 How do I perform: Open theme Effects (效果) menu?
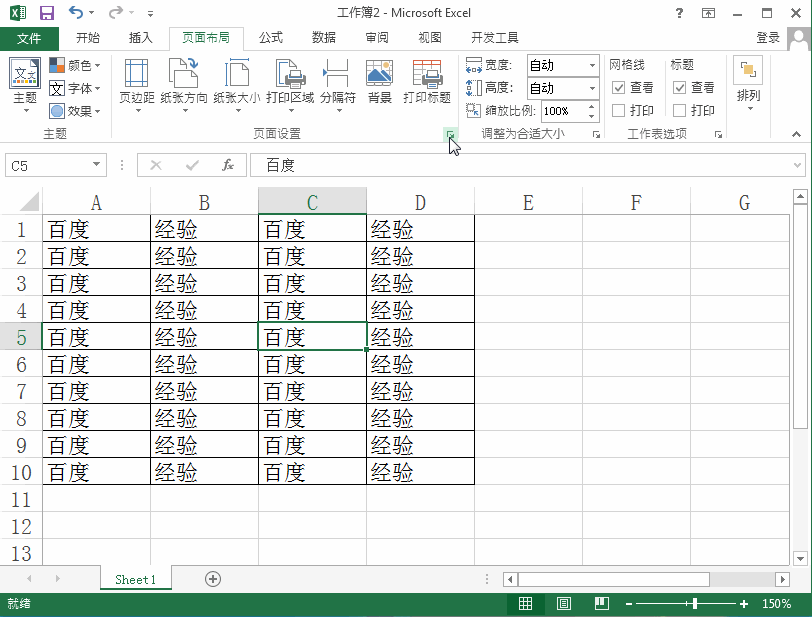click(x=75, y=111)
